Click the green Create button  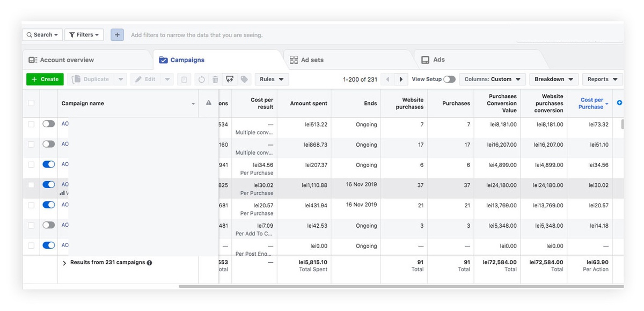pos(45,79)
